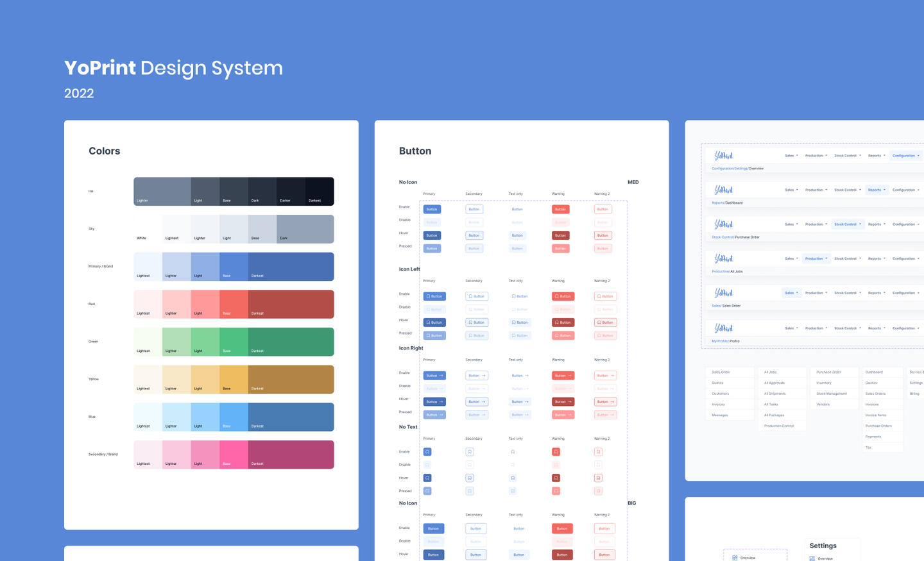
Task: Select the Dashboard menu item
Action: pyautogui.click(x=882, y=372)
